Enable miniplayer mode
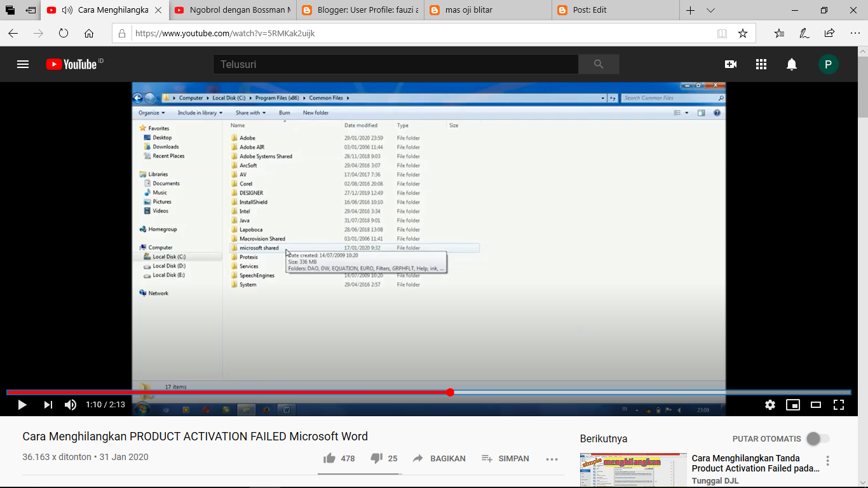The image size is (868, 488). coord(793,405)
